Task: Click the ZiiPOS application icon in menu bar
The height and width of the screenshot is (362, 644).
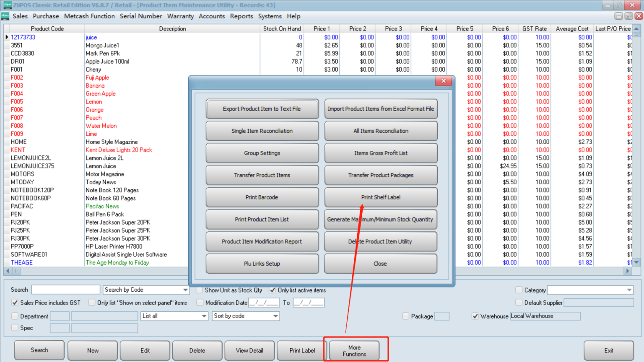Action: click(x=5, y=16)
